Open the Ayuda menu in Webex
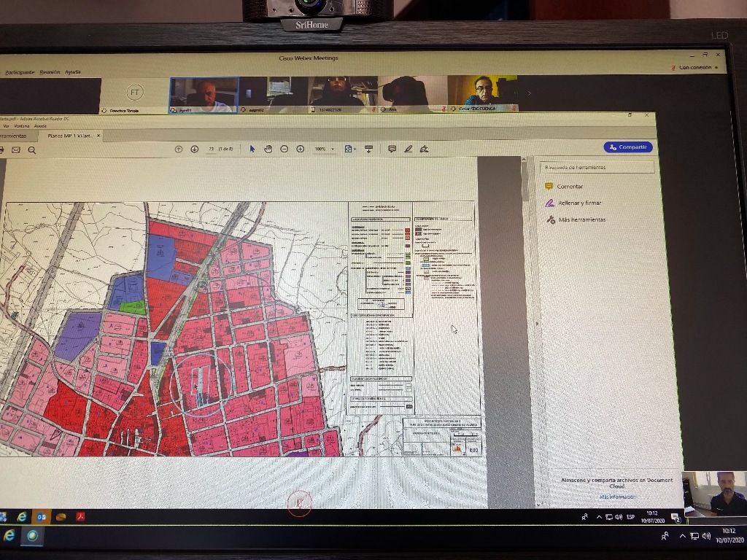 72,72
